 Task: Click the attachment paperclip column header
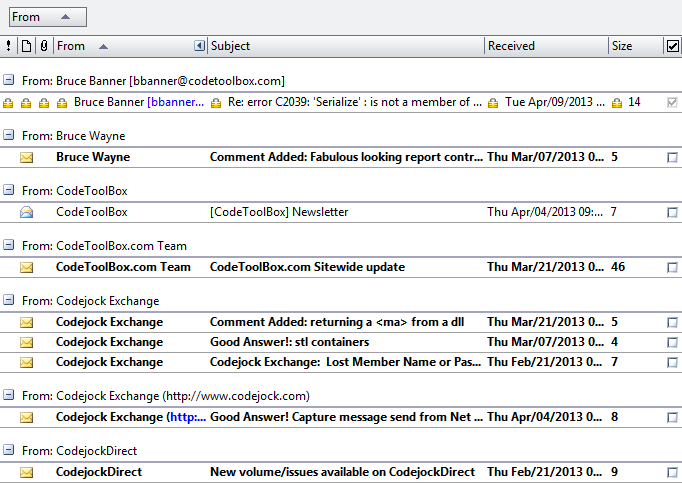(x=44, y=46)
